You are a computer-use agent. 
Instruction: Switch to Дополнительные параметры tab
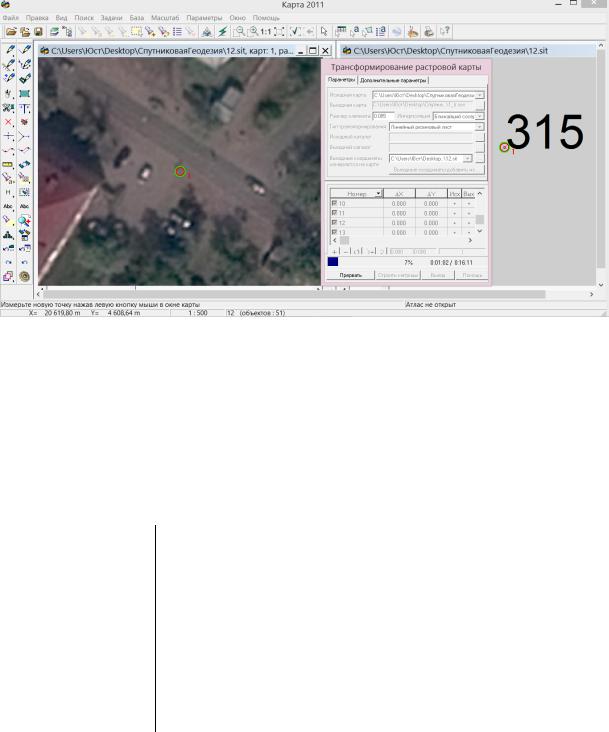tap(393, 80)
